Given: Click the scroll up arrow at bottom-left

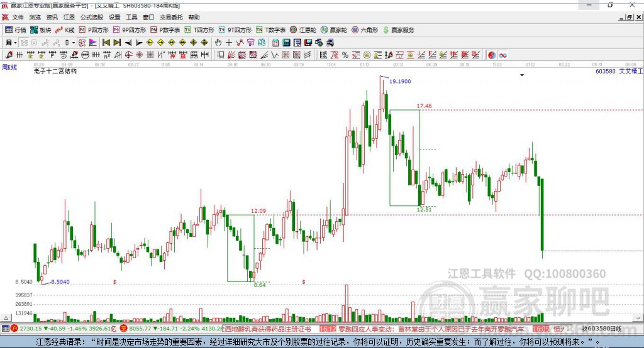Looking at the screenshot, I should 6,318.
